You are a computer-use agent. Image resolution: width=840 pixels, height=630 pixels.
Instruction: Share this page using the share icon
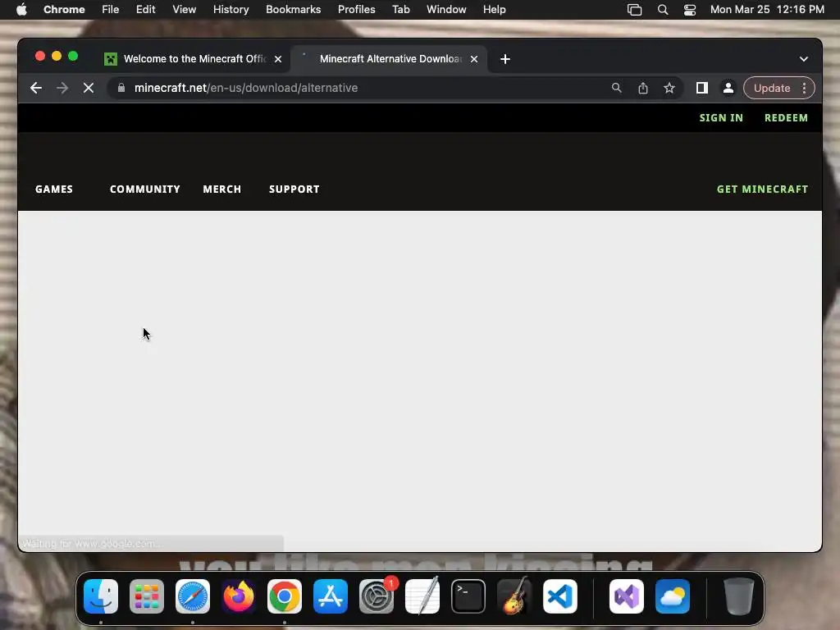643,88
